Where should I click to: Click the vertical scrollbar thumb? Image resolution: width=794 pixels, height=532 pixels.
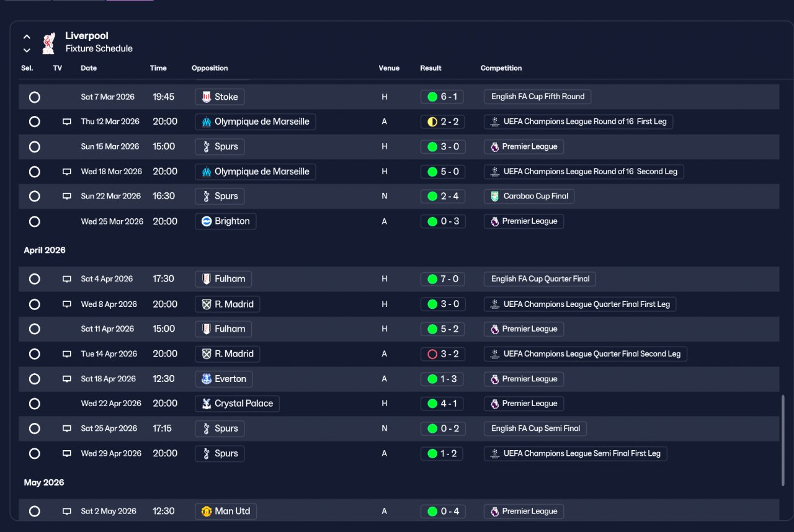click(782, 440)
